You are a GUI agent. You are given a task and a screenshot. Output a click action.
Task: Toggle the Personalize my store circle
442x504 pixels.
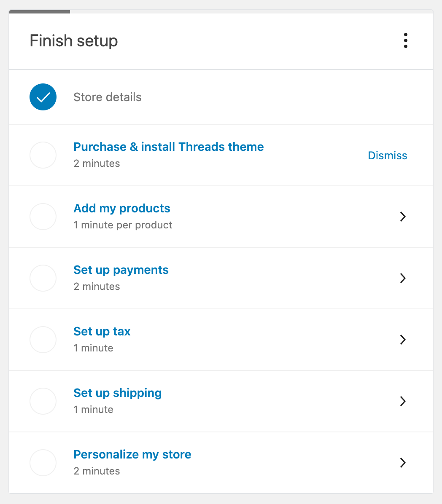tap(43, 463)
